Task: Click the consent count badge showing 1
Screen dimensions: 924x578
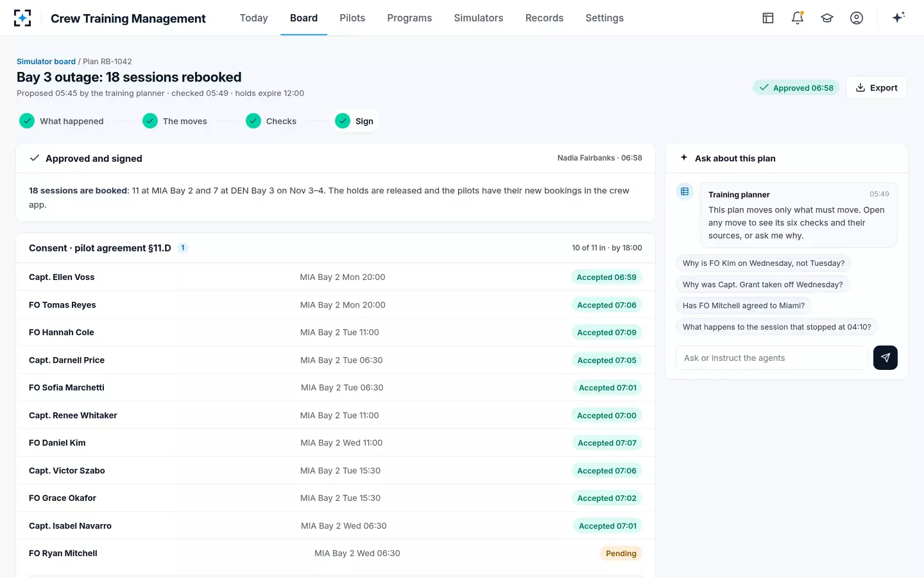Action: 183,248
